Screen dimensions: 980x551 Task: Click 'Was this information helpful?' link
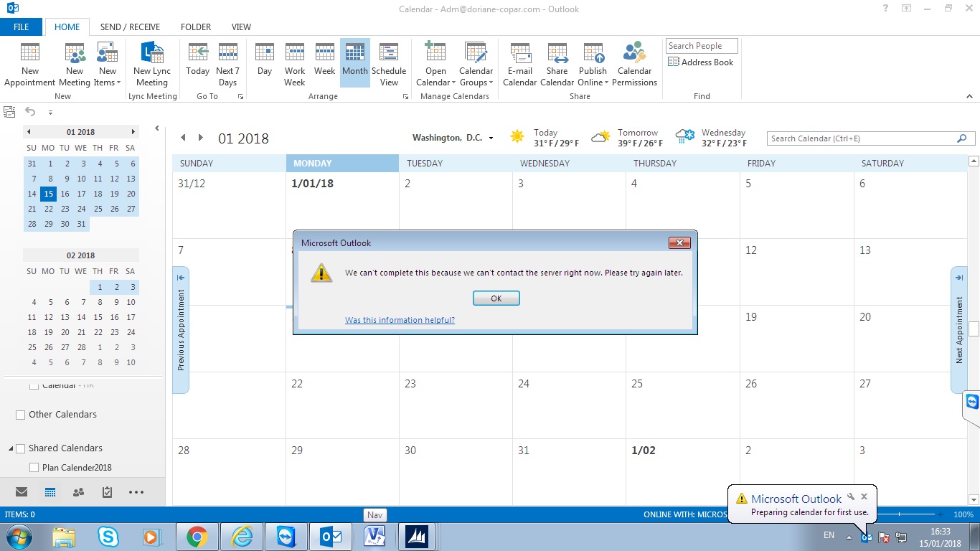(x=400, y=320)
